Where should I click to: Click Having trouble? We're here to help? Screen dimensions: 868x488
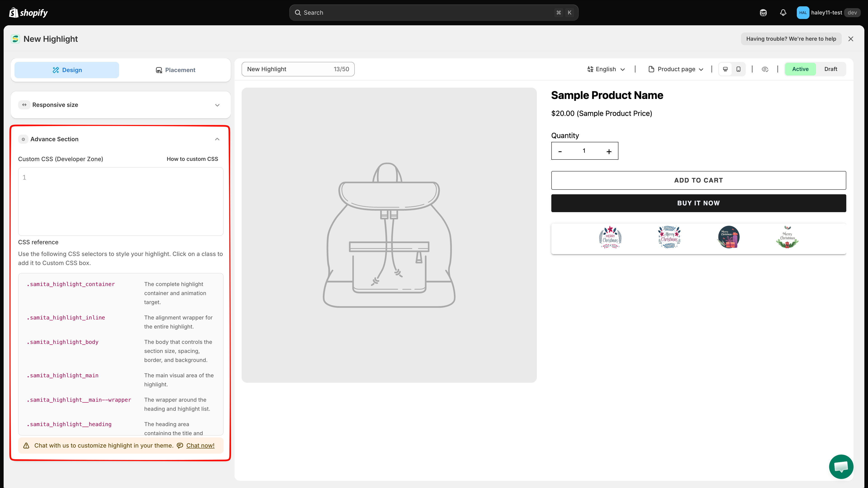tap(791, 39)
